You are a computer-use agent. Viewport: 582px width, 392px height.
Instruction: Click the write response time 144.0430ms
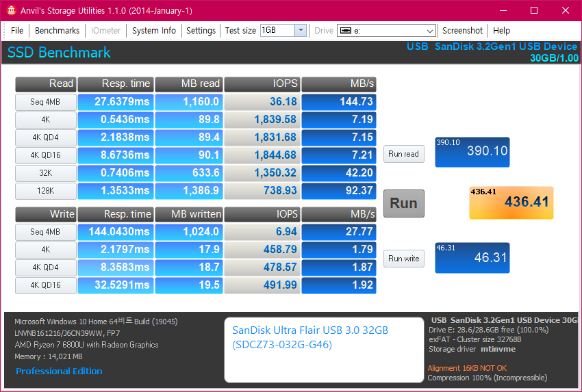pyautogui.click(x=116, y=232)
